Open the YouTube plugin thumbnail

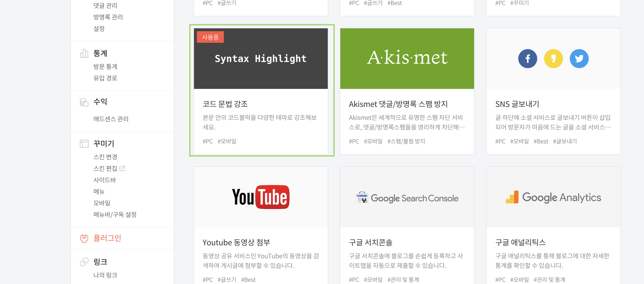pyautogui.click(x=261, y=197)
